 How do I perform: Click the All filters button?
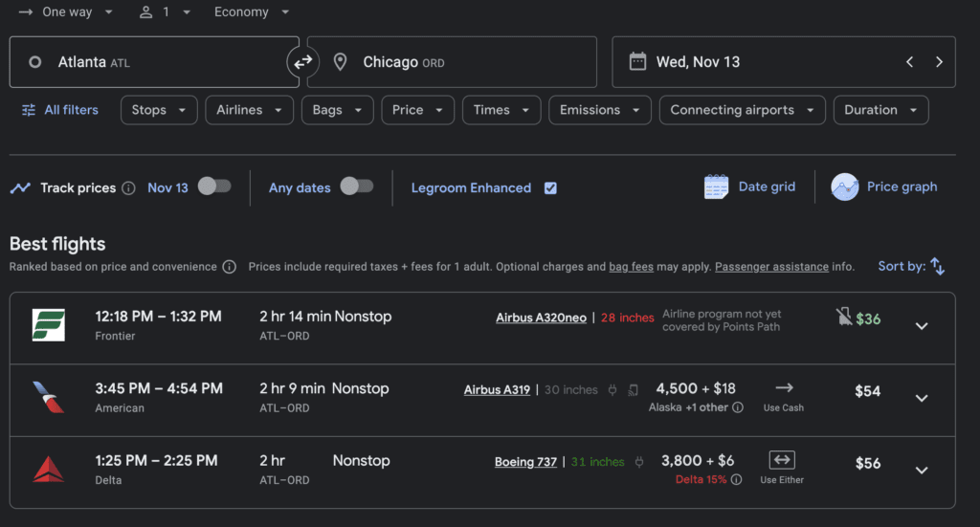[x=60, y=110]
